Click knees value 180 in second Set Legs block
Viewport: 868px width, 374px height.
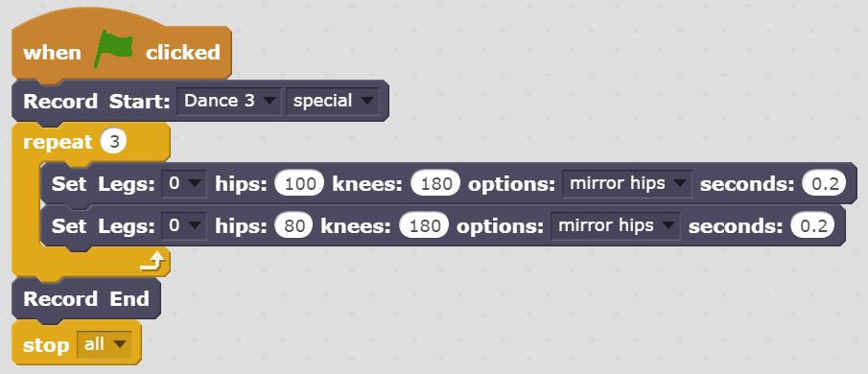(x=424, y=225)
